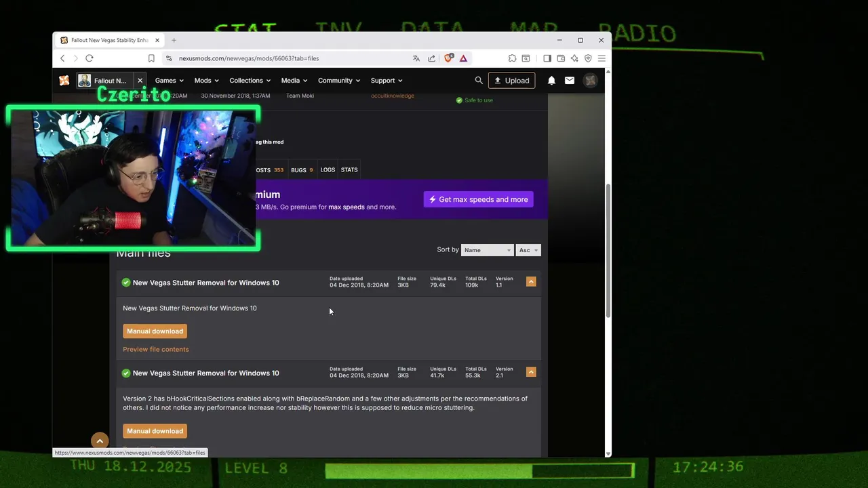The height and width of the screenshot is (488, 868).
Task: Click Unique DLs value 79.4k
Action: (437, 285)
